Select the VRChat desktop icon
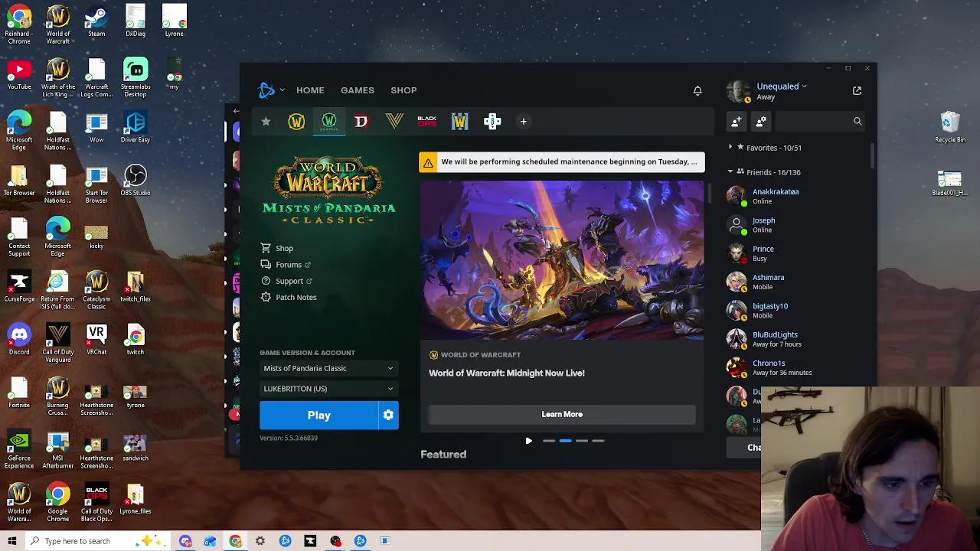 [96, 340]
